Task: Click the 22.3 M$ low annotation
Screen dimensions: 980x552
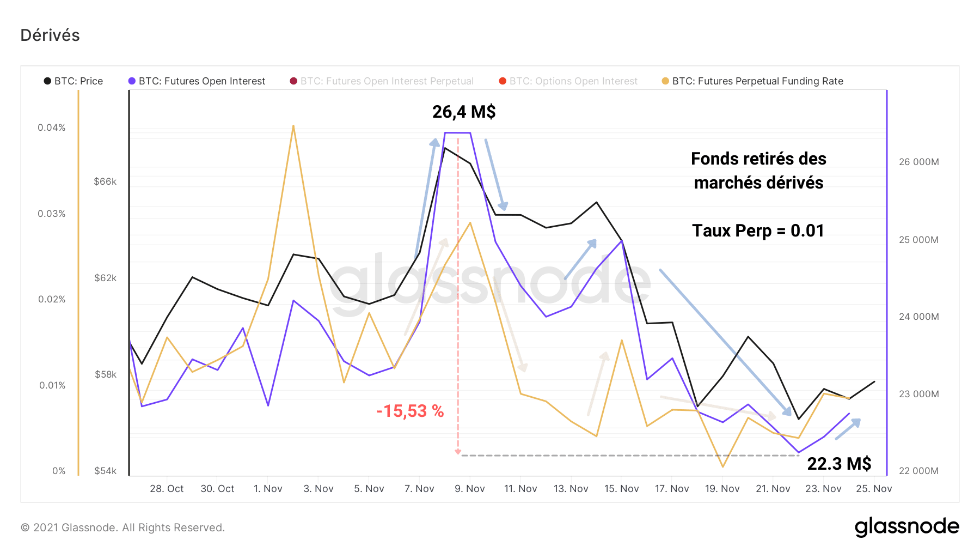Action: (839, 464)
